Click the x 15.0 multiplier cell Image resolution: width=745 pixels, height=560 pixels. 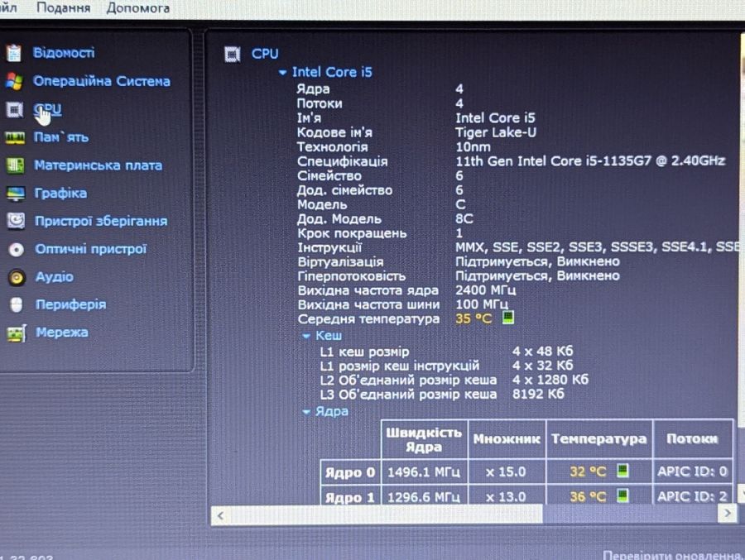tap(507, 471)
